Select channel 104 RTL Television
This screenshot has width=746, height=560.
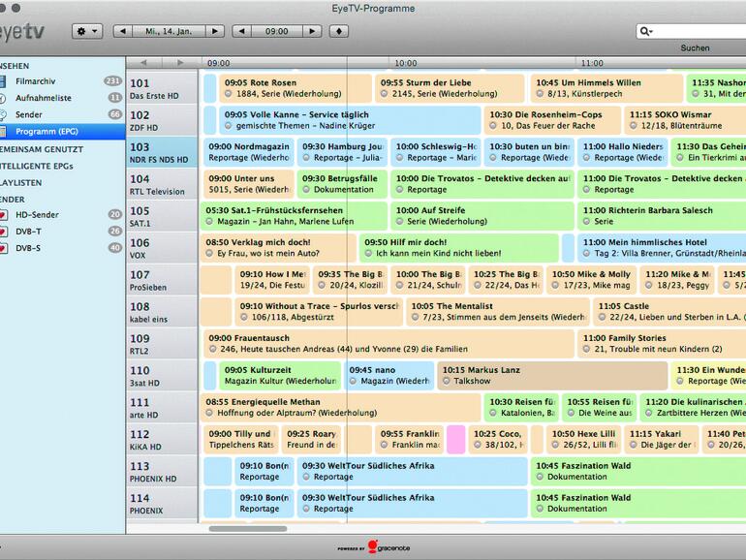(162, 185)
